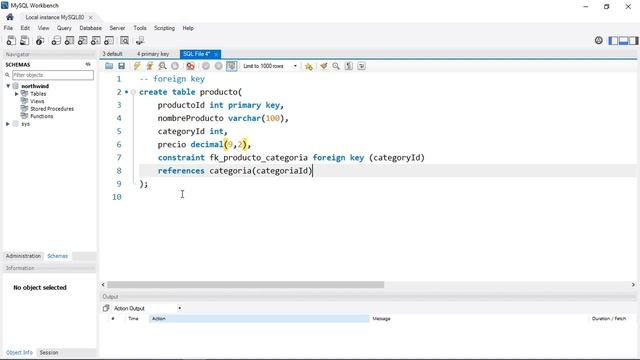Open the Limit to 1000 rows dropdown
Viewport: 640px width, 360px height.
pyautogui.click(x=270, y=66)
